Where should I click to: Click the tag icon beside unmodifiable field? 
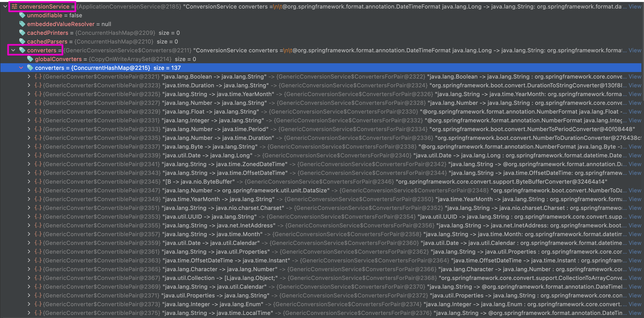22,15
